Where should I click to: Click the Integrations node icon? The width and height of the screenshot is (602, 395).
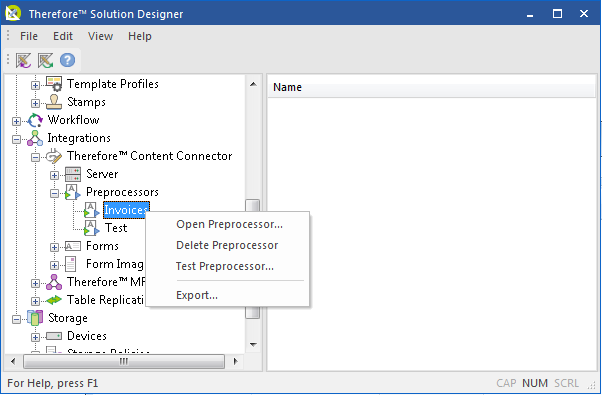click(x=35, y=138)
